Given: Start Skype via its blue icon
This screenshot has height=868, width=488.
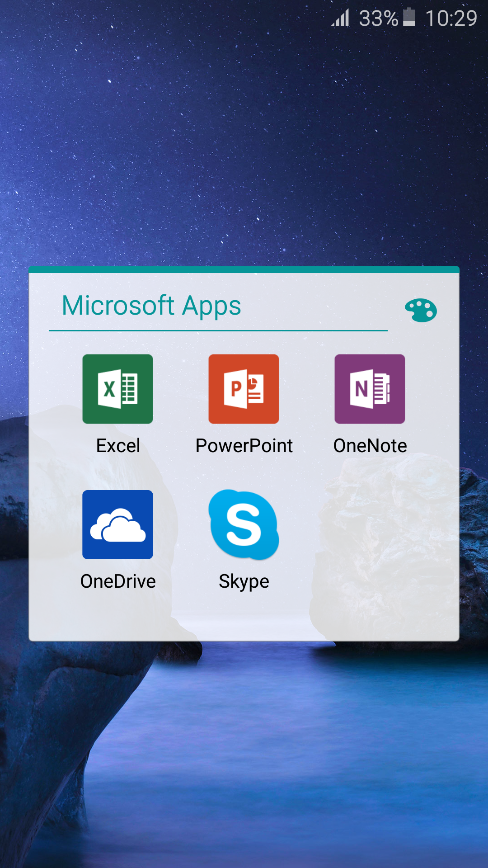Looking at the screenshot, I should tap(244, 524).
